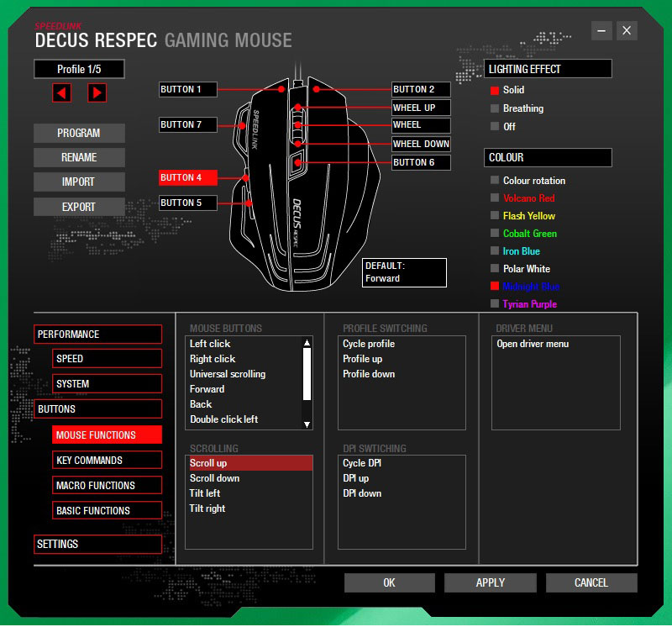Screen dimensions: 672x627
Task: Click the mouse buttons list scrollbar thumb
Action: pyautogui.click(x=307, y=374)
